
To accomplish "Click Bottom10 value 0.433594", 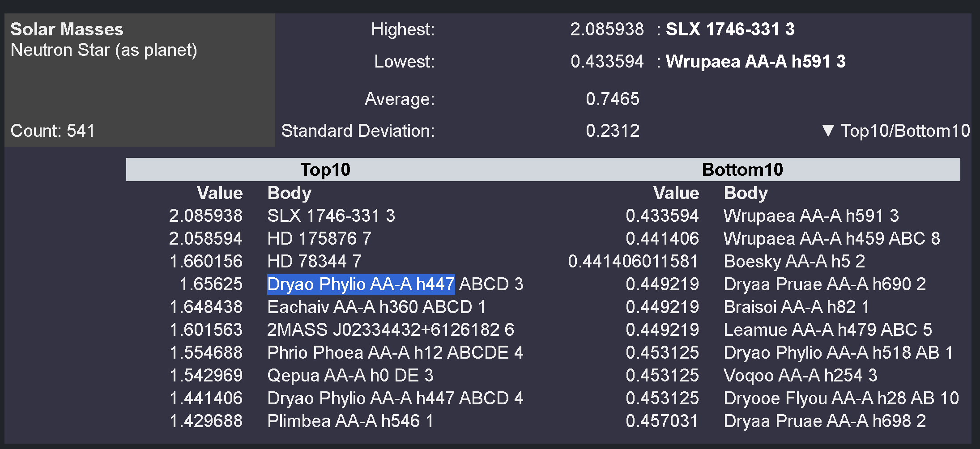I will 662,216.
